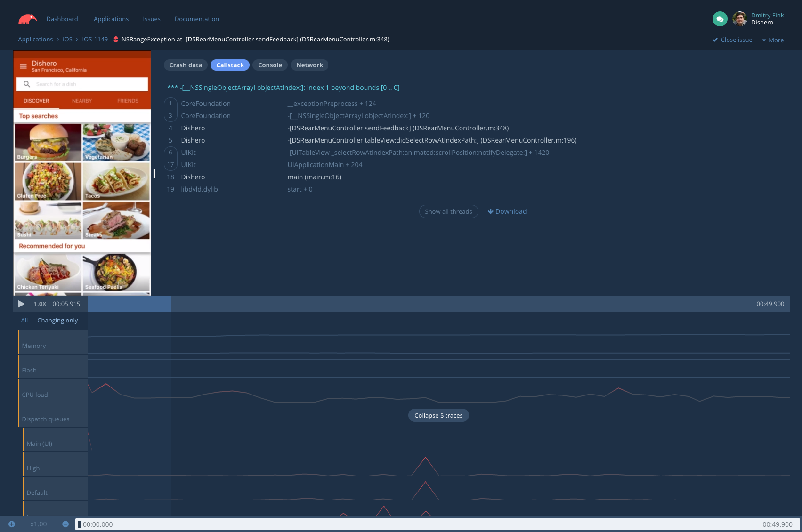This screenshot has width=802, height=532.
Task: Click the search magnifier icon in the preview
Action: coord(27,84)
